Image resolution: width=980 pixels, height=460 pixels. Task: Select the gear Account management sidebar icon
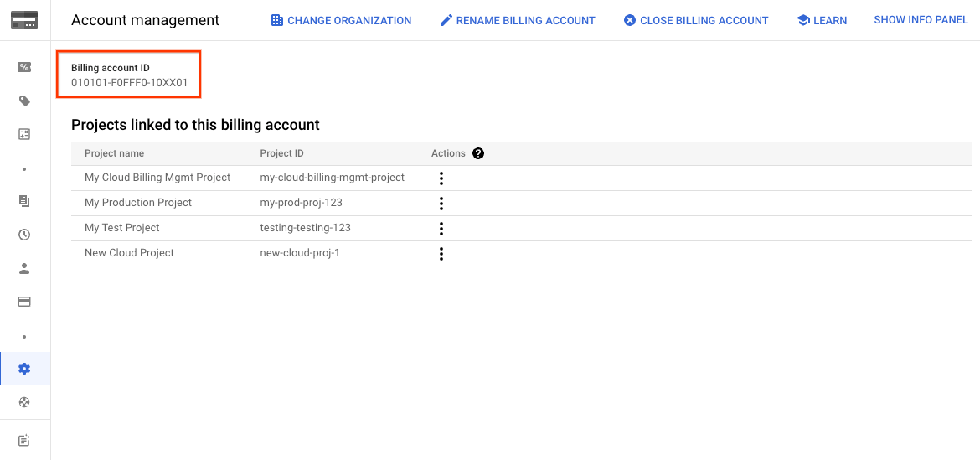tap(24, 369)
